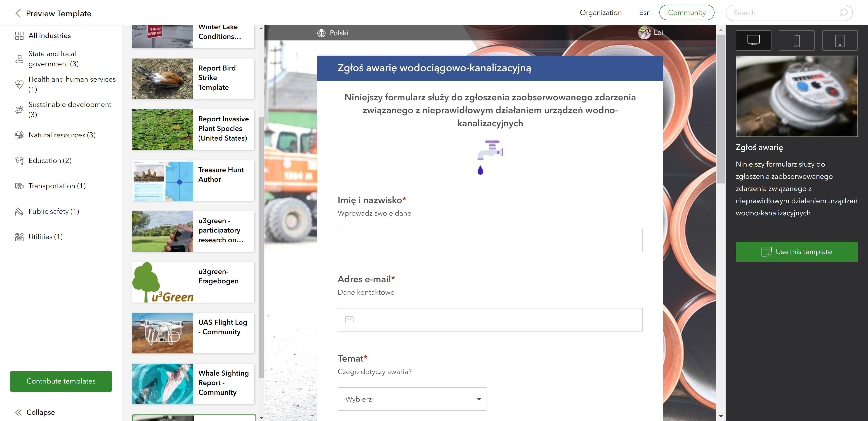Click Use this template button
Image resolution: width=868 pixels, height=421 pixels.
tap(797, 252)
